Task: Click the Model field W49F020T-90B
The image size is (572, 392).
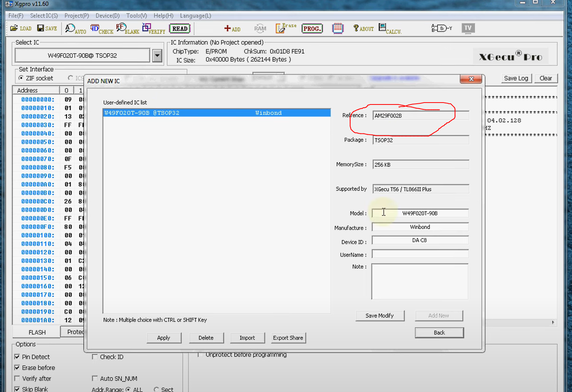Action: tap(420, 213)
